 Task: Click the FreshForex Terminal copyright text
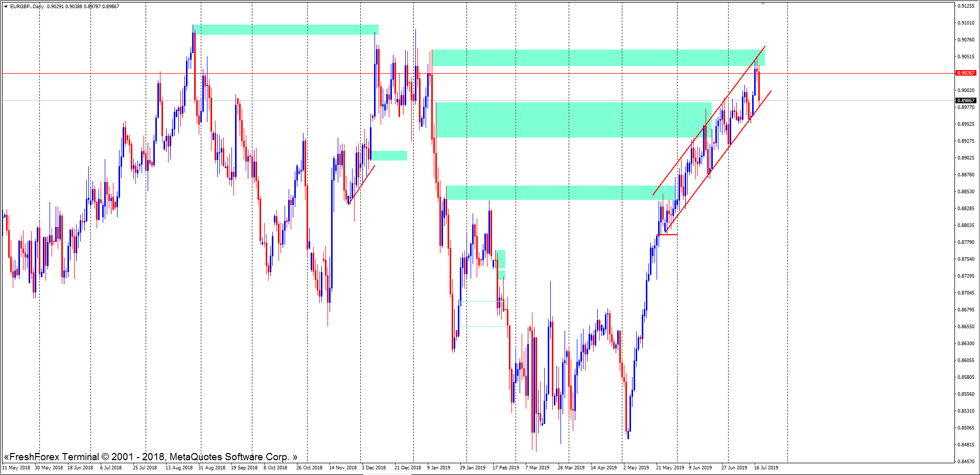(x=150, y=457)
